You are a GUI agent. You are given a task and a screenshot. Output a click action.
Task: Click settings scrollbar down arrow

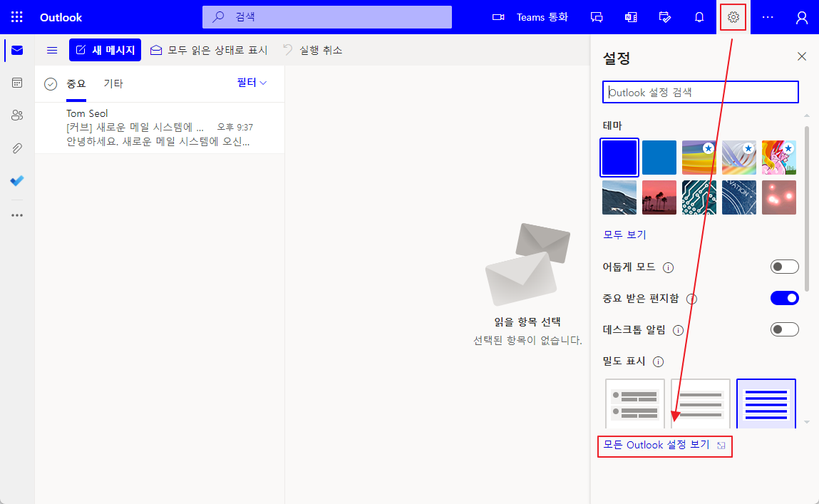click(807, 422)
